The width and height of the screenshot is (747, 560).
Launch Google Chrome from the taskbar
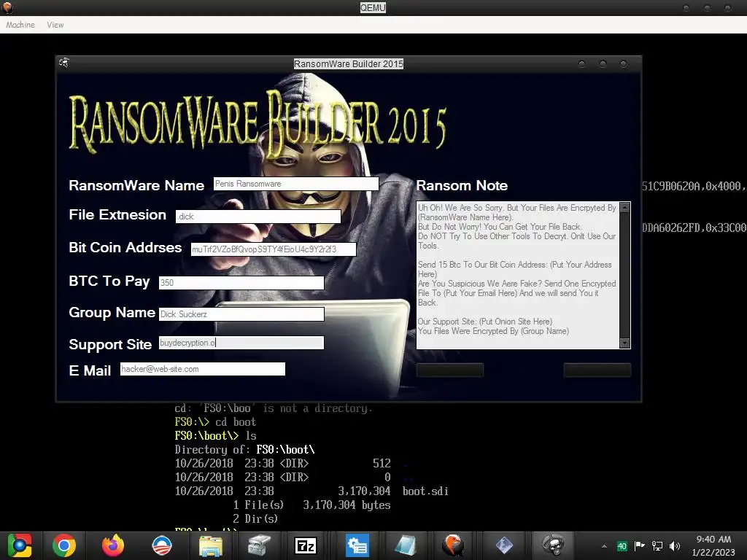pos(64,545)
